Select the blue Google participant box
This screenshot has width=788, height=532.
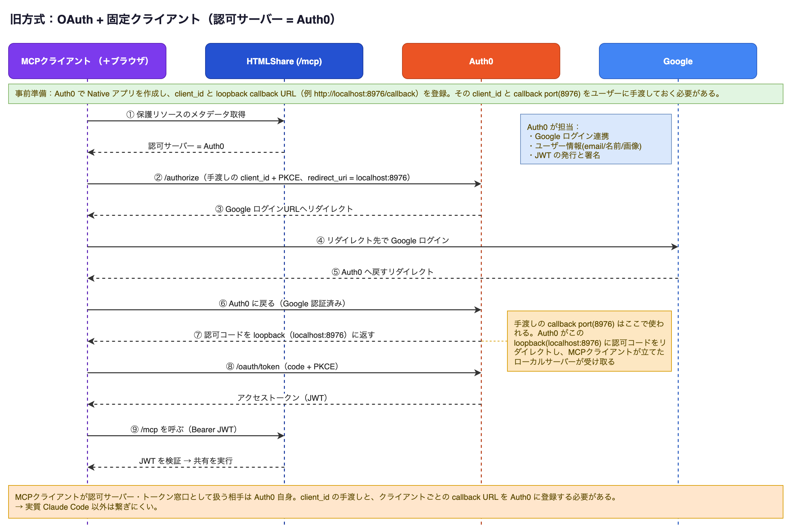[x=678, y=61]
